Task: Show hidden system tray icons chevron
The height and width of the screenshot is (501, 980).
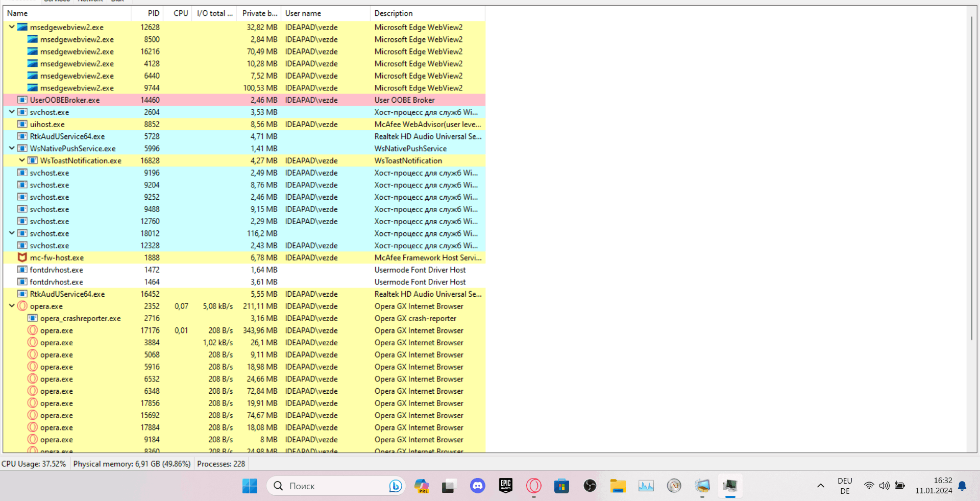Action: [x=820, y=486]
